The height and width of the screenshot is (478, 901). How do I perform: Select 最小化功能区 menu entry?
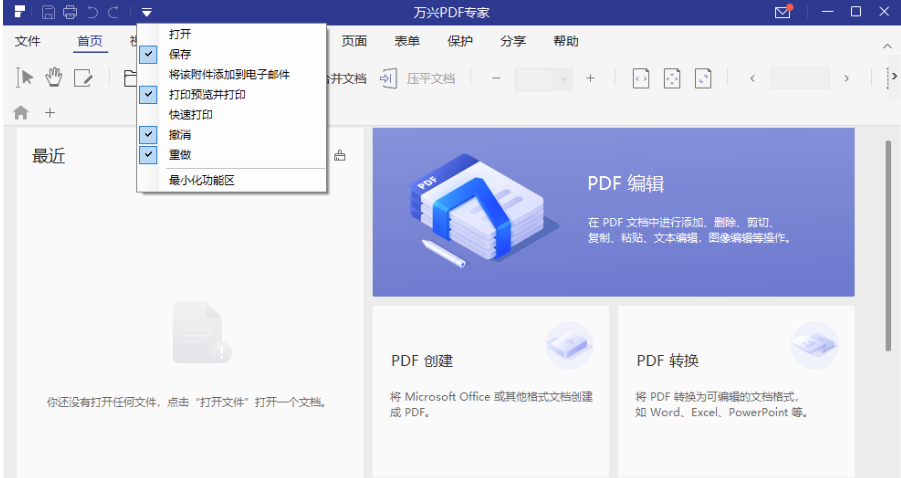pyautogui.click(x=201, y=180)
